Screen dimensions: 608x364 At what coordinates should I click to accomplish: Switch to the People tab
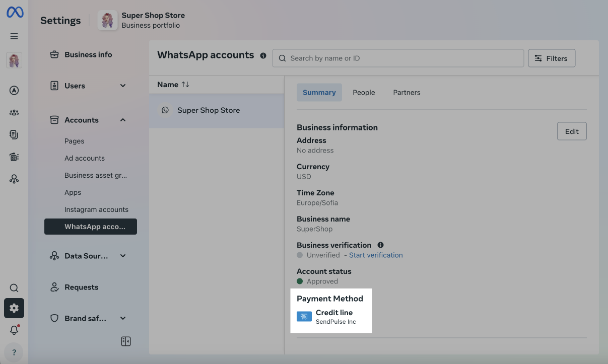pos(364,93)
